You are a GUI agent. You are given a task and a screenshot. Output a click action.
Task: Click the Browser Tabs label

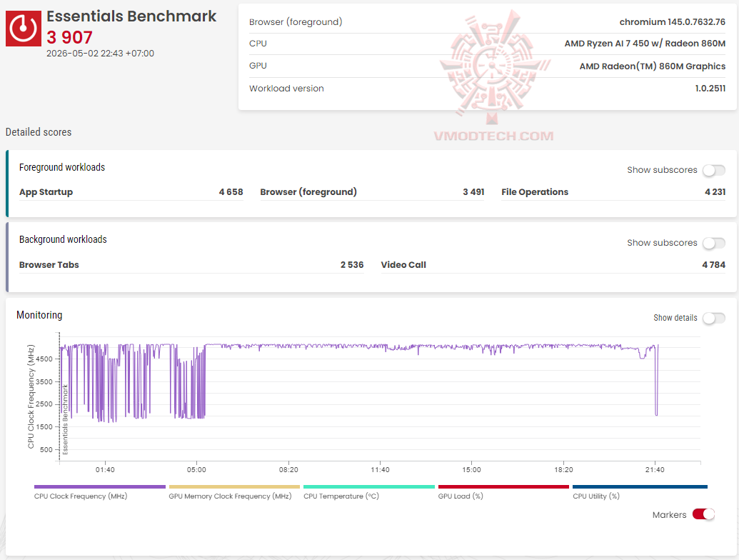click(x=49, y=265)
